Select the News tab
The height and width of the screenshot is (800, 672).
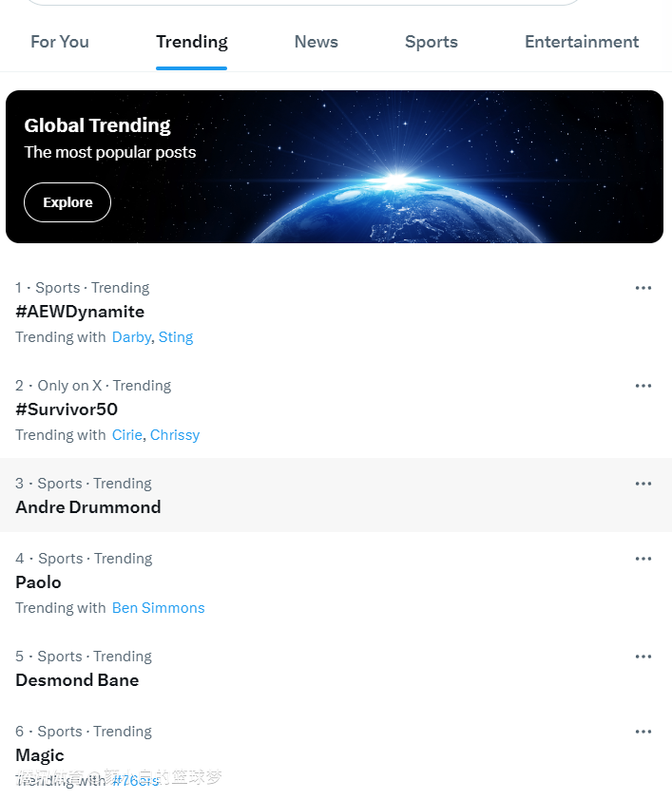point(316,42)
